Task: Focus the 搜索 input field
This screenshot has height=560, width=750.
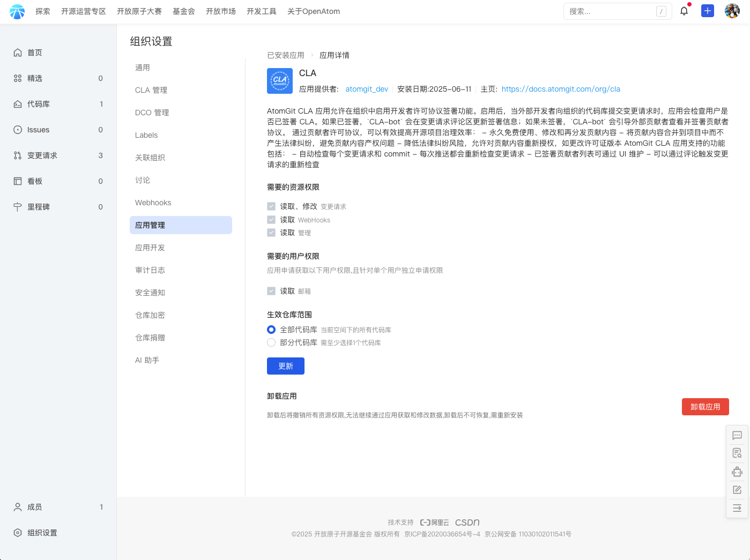Action: point(610,11)
